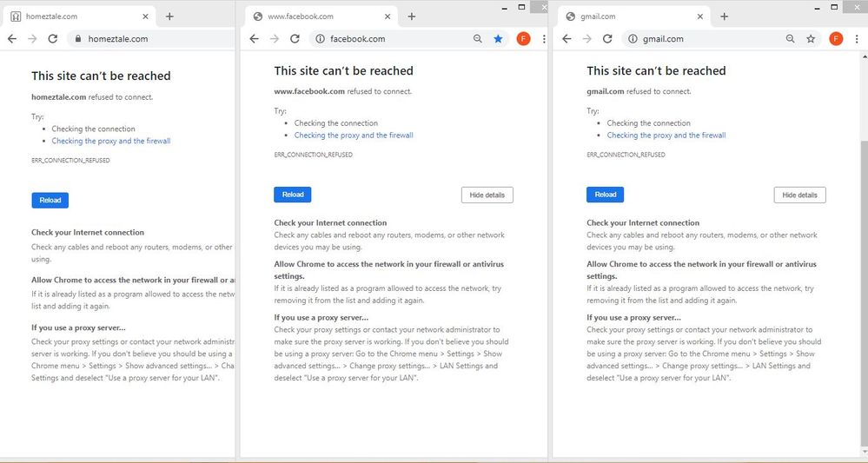Viewport: 868px width, 463px height.
Task: Bookmark facebook.com using the blue star
Action: (498, 39)
